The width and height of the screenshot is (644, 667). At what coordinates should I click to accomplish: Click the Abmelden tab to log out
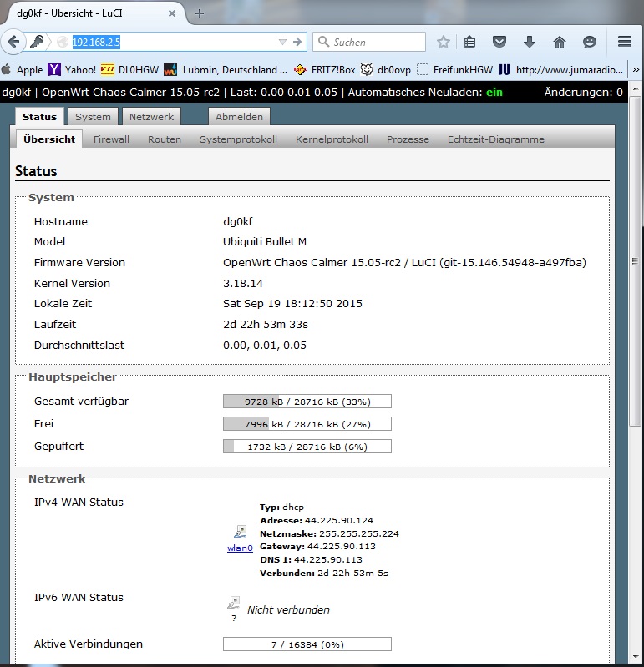[239, 117]
